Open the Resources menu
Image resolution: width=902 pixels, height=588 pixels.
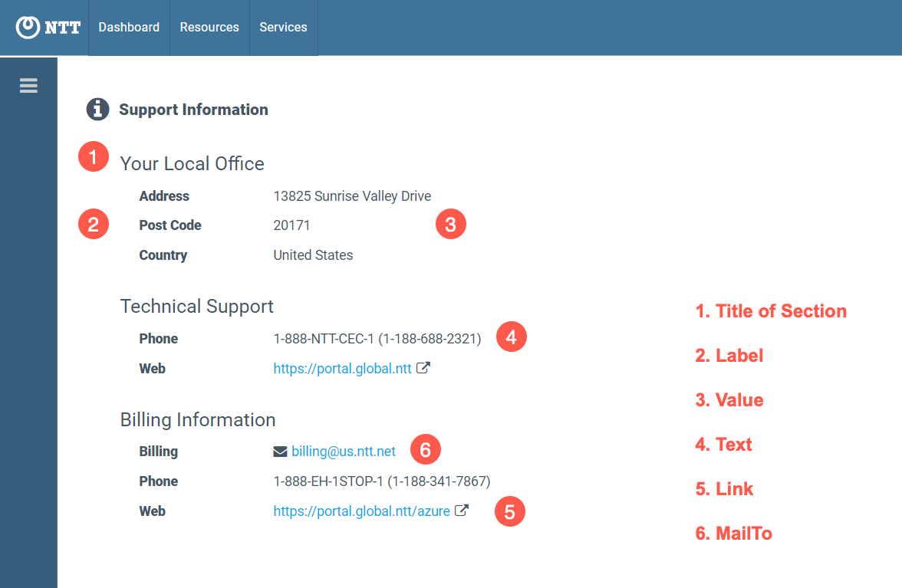pyautogui.click(x=209, y=28)
